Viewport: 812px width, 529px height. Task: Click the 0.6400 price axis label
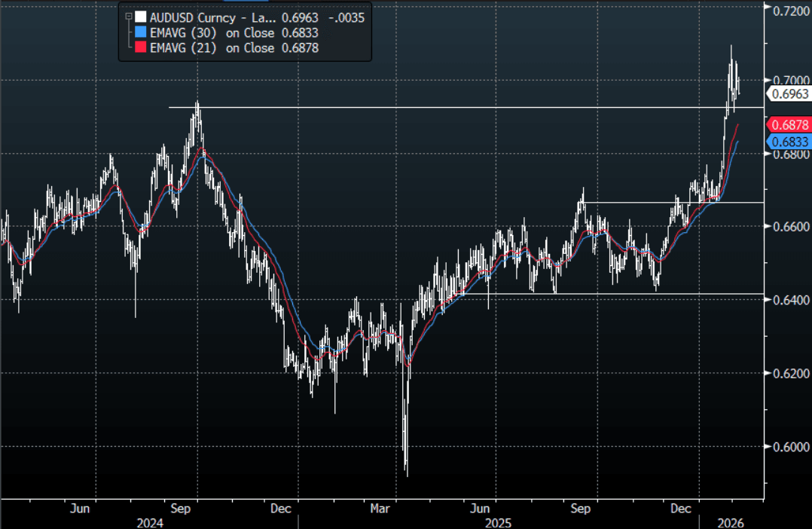[791, 300]
